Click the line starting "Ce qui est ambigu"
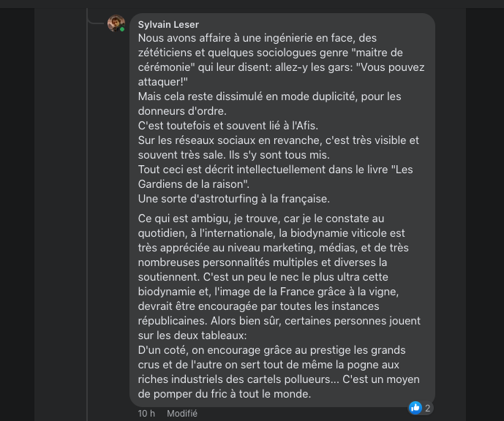The height and width of the screenshot is (421, 504). coord(260,219)
